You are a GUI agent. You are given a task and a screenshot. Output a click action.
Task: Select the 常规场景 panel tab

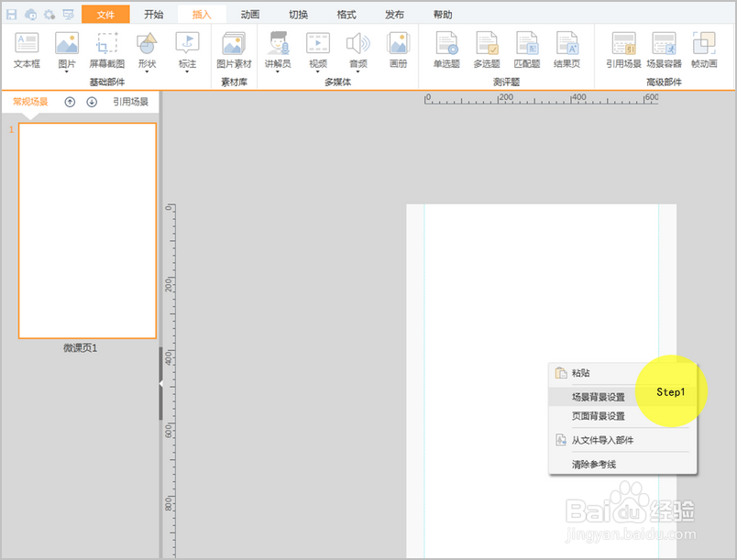[30, 102]
